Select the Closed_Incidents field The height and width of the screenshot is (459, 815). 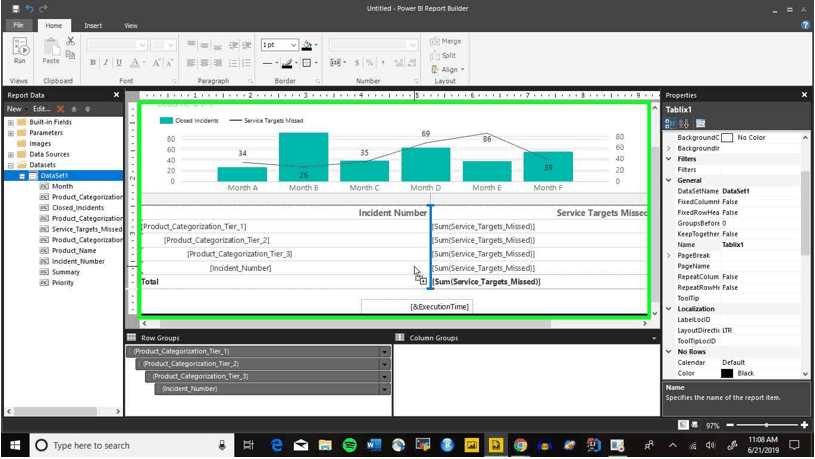[x=77, y=207]
